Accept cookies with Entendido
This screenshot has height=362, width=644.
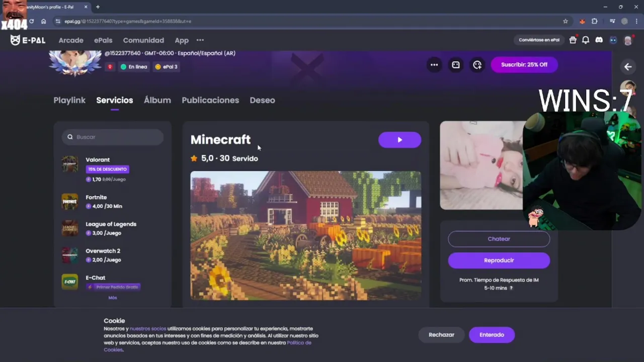pos(492,335)
